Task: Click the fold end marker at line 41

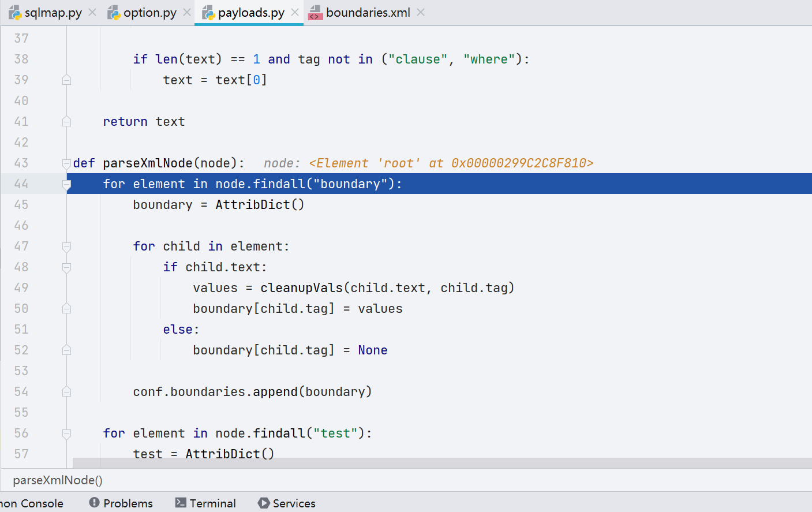Action: coord(66,121)
